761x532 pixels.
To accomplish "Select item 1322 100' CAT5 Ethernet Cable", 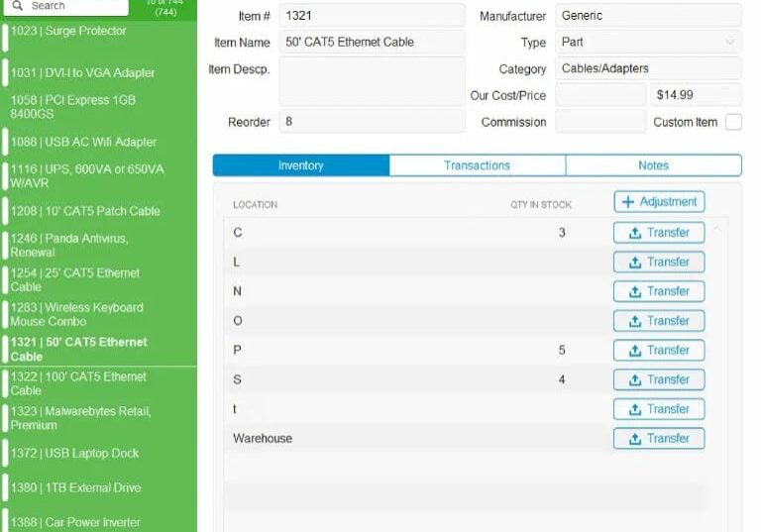I will coord(98,384).
